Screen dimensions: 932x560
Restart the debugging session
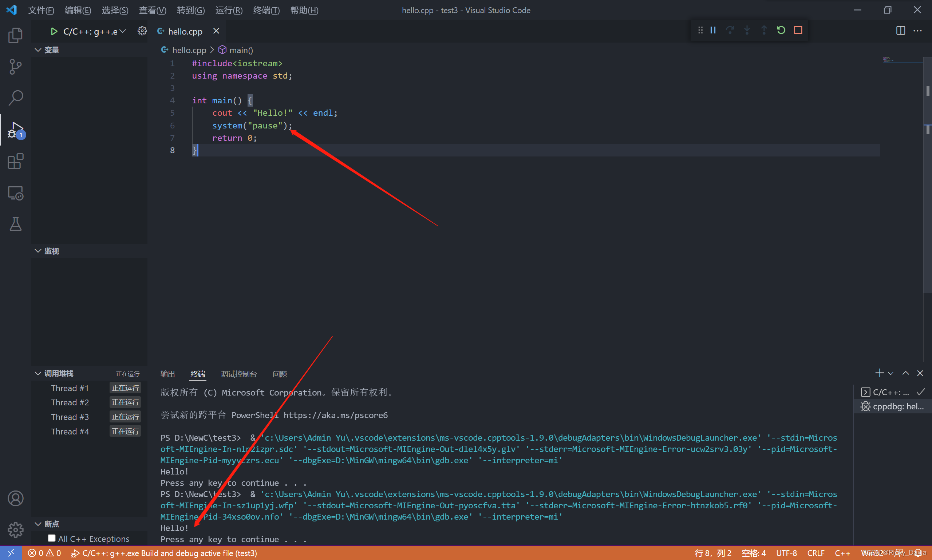(x=781, y=30)
